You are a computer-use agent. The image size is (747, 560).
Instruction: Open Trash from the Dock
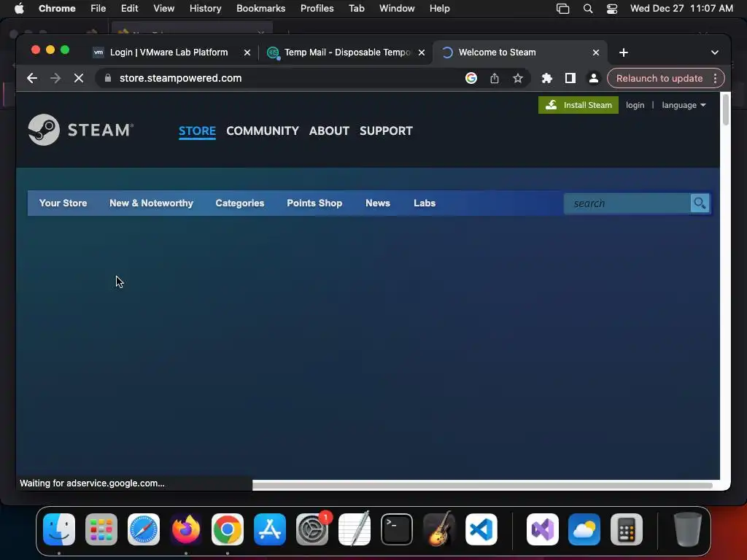pos(687,529)
